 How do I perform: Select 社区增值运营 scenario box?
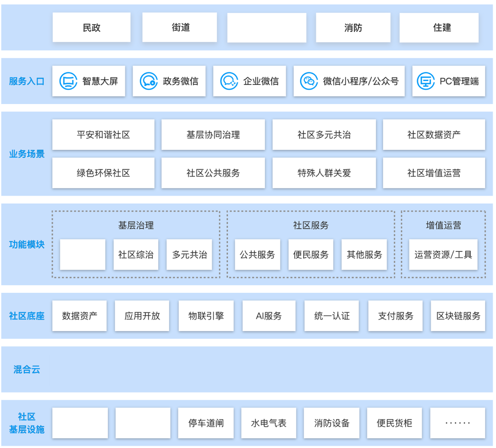pos(434,173)
